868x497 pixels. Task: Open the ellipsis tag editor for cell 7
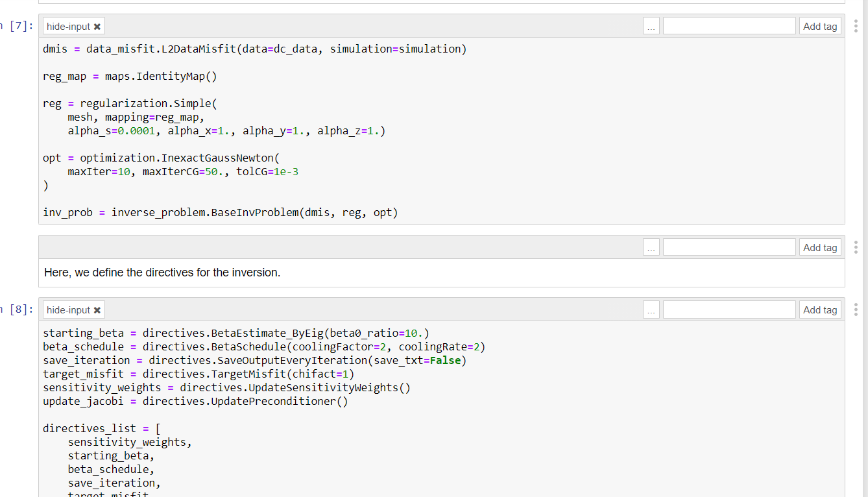(x=651, y=27)
